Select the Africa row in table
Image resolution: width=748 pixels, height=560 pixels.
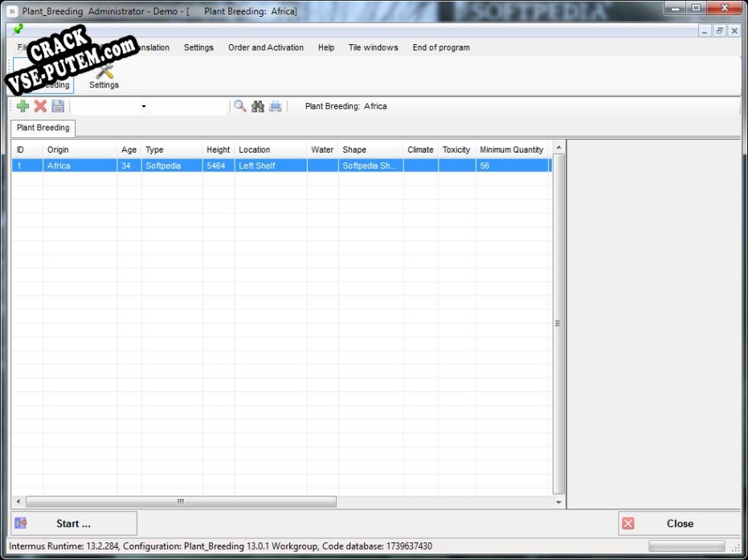[281, 166]
